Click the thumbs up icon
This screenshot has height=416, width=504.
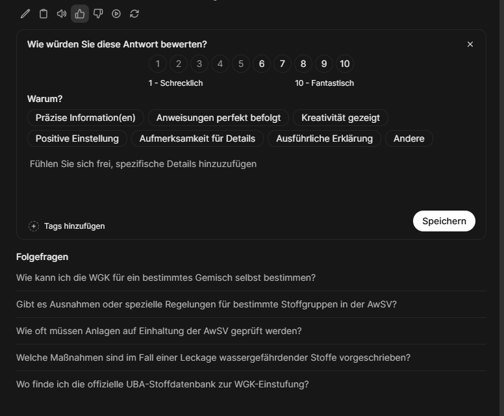pos(80,14)
